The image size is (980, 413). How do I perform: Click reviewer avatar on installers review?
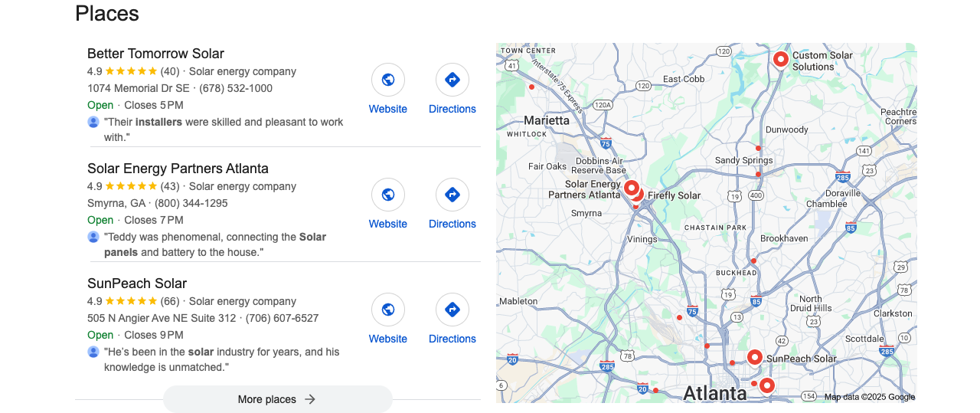point(93,122)
